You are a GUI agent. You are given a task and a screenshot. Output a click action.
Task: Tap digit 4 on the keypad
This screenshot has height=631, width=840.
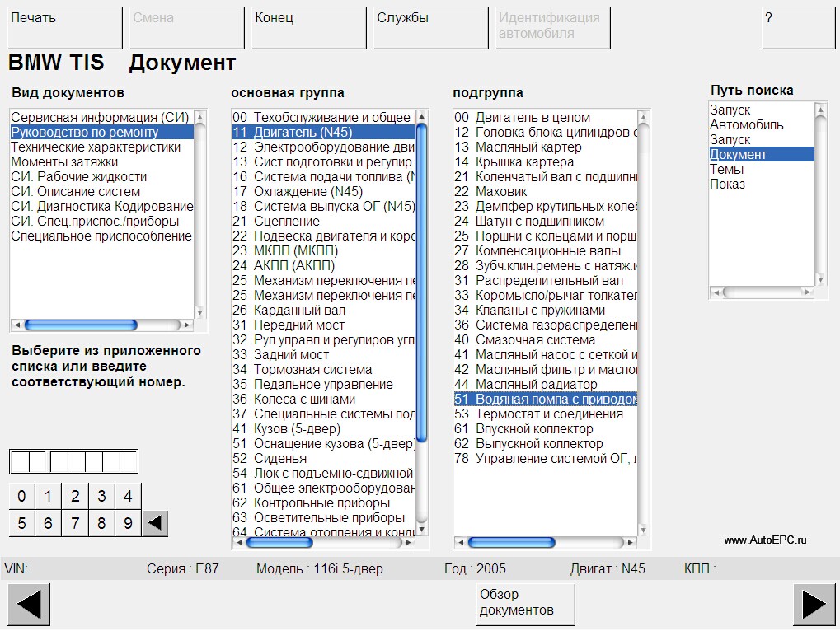coord(128,496)
